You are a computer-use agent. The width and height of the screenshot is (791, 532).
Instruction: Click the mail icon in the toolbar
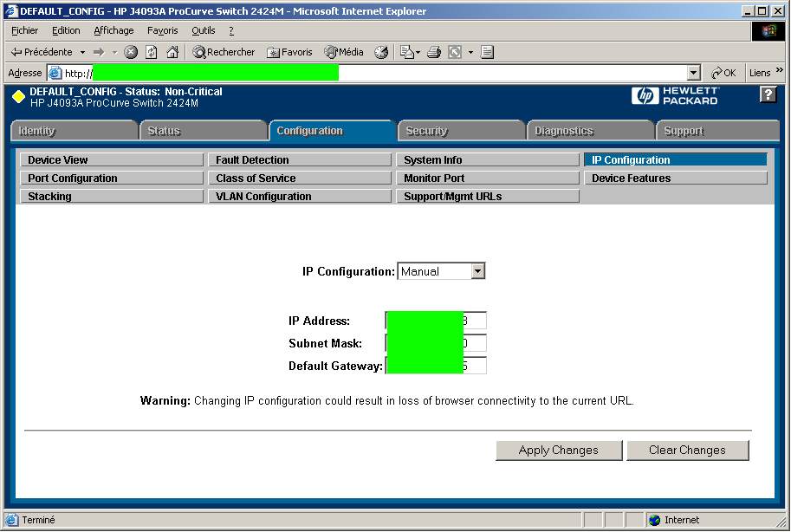[x=406, y=52]
